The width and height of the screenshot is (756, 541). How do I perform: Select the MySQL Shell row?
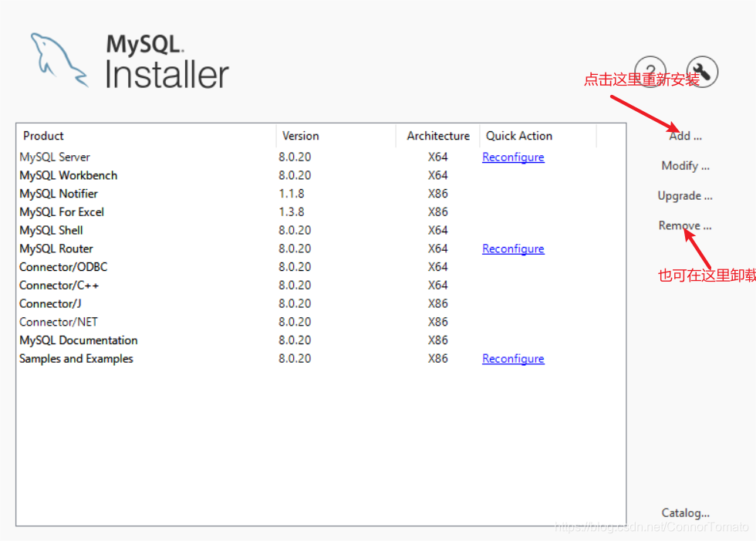[321, 231]
